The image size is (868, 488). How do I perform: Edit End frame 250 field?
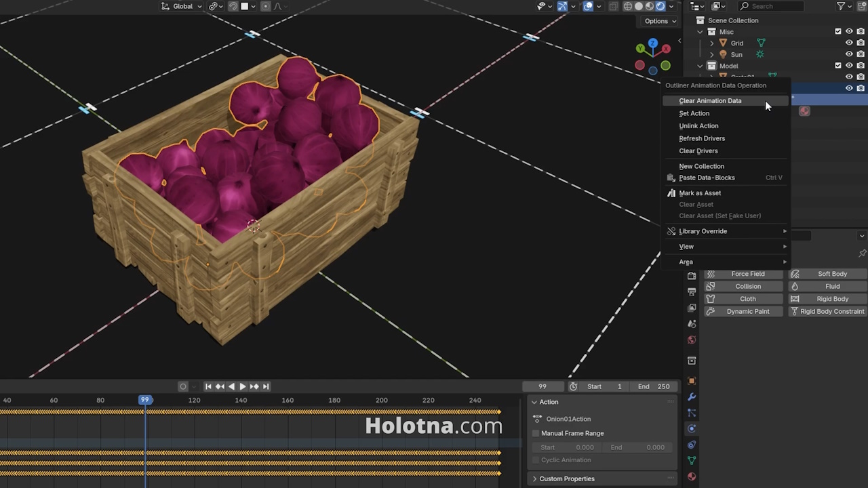(653, 386)
